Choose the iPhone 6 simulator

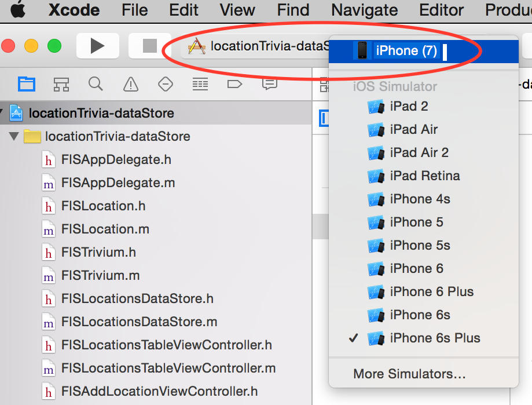423,268
